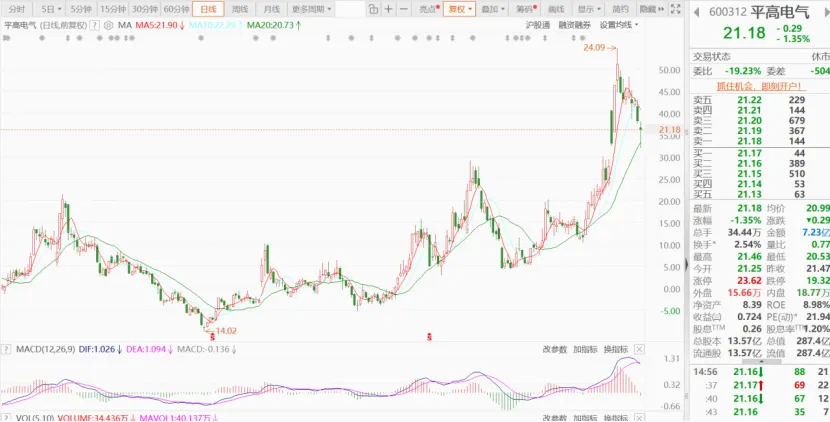The image size is (830, 422).
Task: Zoom out chart with minus icon
Action: click(403, 9)
